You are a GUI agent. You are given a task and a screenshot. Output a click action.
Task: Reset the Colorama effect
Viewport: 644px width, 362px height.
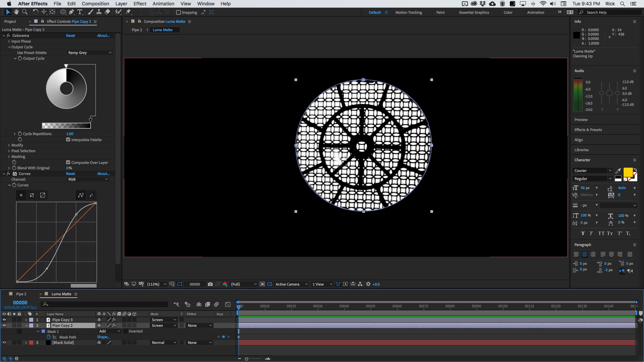(70, 36)
